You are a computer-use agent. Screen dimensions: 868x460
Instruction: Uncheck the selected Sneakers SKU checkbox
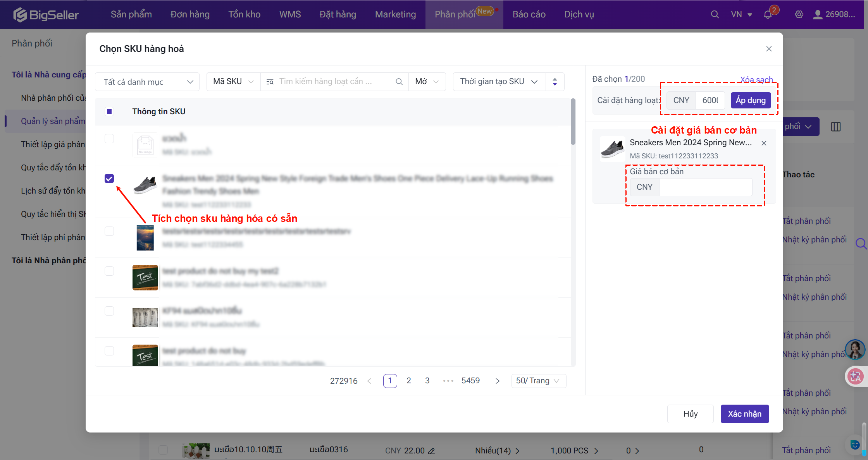coord(109,179)
